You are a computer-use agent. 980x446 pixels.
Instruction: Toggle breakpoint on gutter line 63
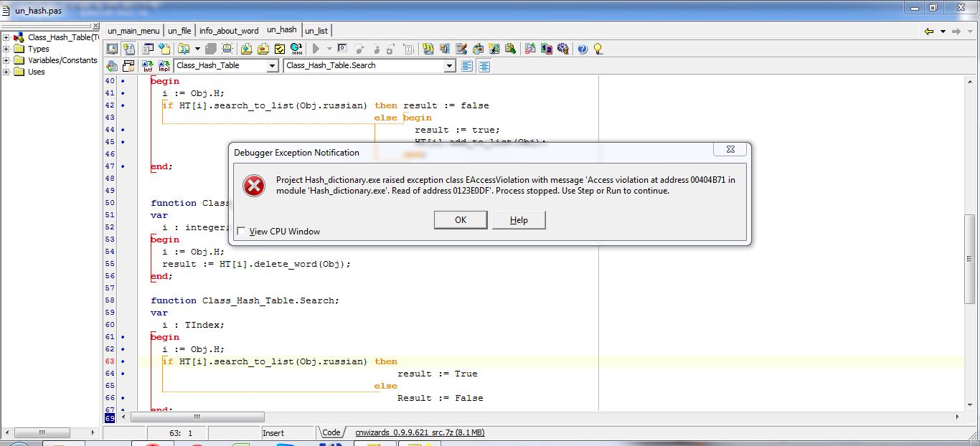(x=122, y=361)
